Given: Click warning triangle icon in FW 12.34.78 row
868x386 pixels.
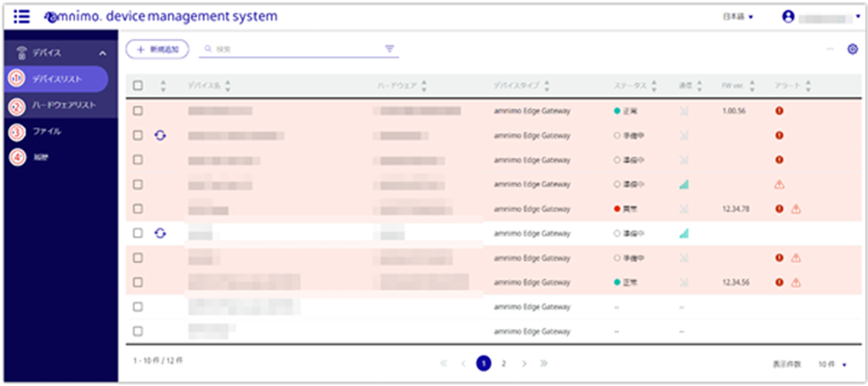Looking at the screenshot, I should pyautogui.click(x=796, y=209).
